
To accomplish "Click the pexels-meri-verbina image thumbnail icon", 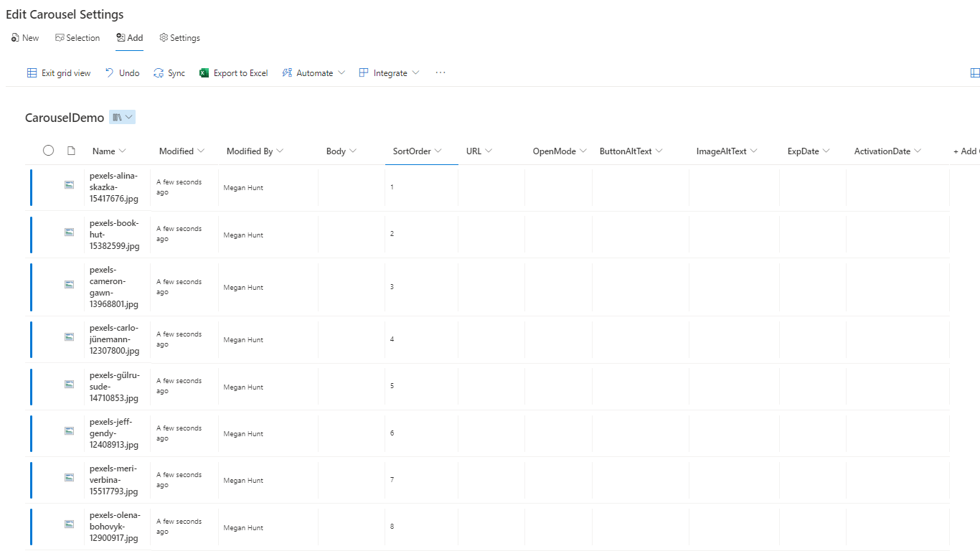I will (70, 477).
